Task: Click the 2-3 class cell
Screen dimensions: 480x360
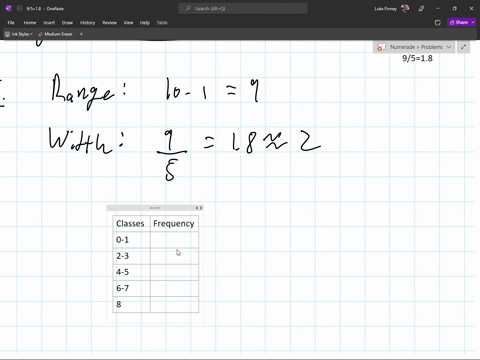Action: [131, 256]
